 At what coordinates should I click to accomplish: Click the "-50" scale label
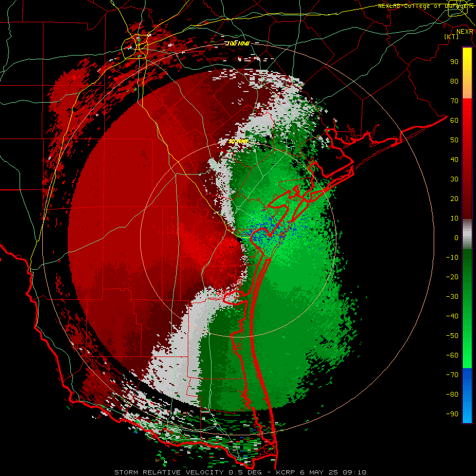point(452,336)
